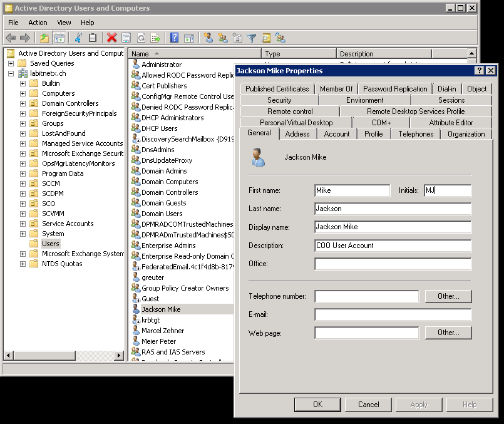Collapse the labitnetx.ch domain node
This screenshot has width=504, height=424.
pos(11,73)
